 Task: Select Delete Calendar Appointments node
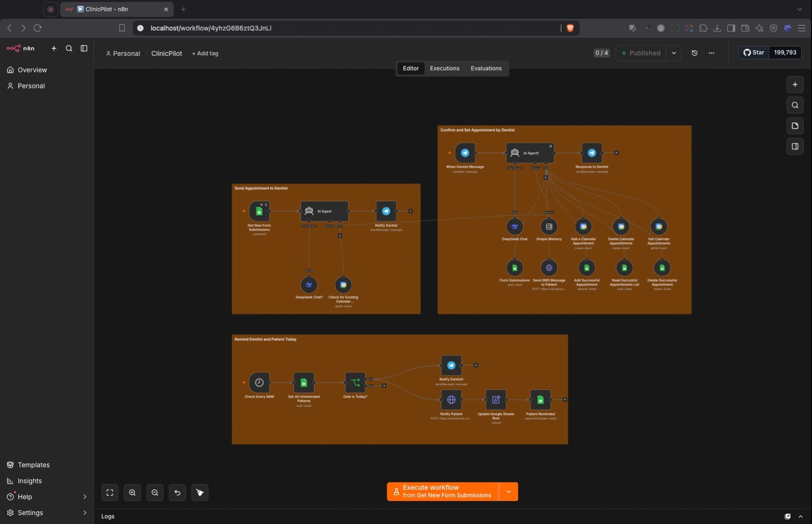621,226
